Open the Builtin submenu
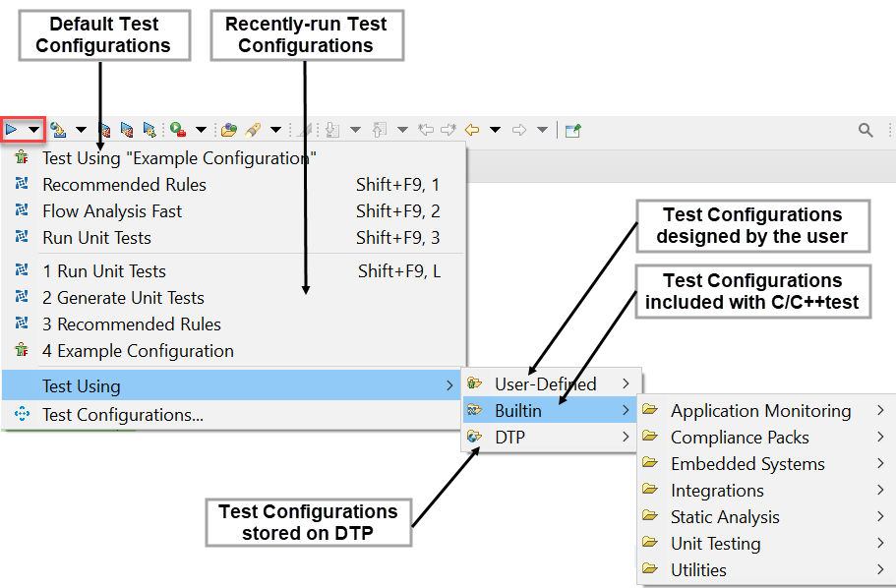Viewport: 896px width, 588px height. click(550, 410)
